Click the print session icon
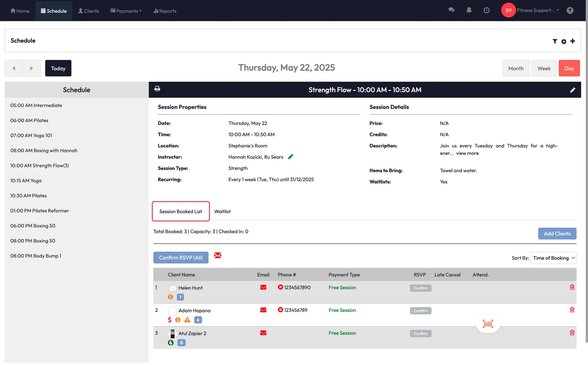This screenshot has height=365, width=588. (x=157, y=89)
